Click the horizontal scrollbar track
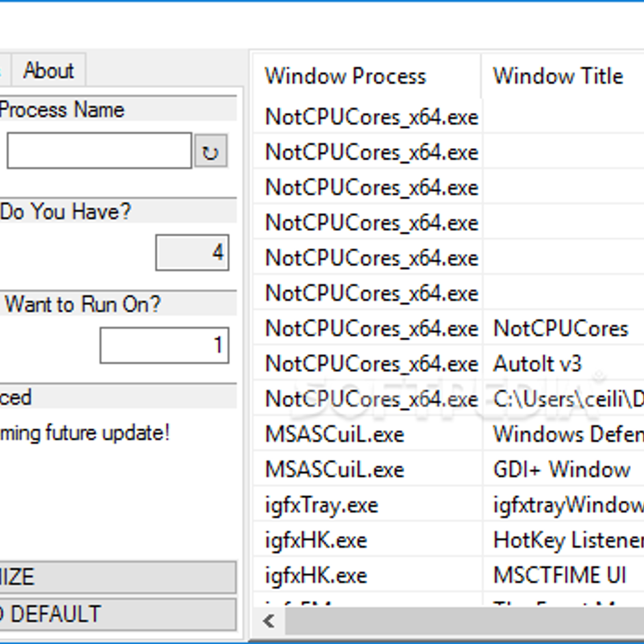This screenshot has height=644, width=644. coord(465,621)
